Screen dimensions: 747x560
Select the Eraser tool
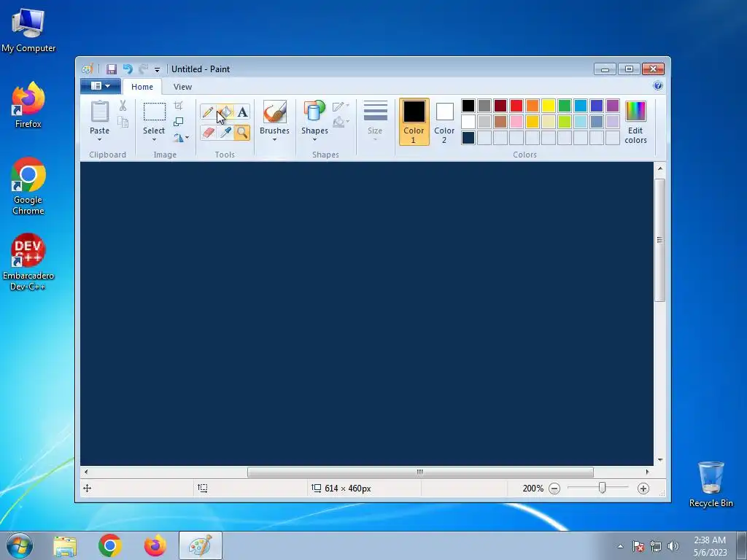click(208, 133)
